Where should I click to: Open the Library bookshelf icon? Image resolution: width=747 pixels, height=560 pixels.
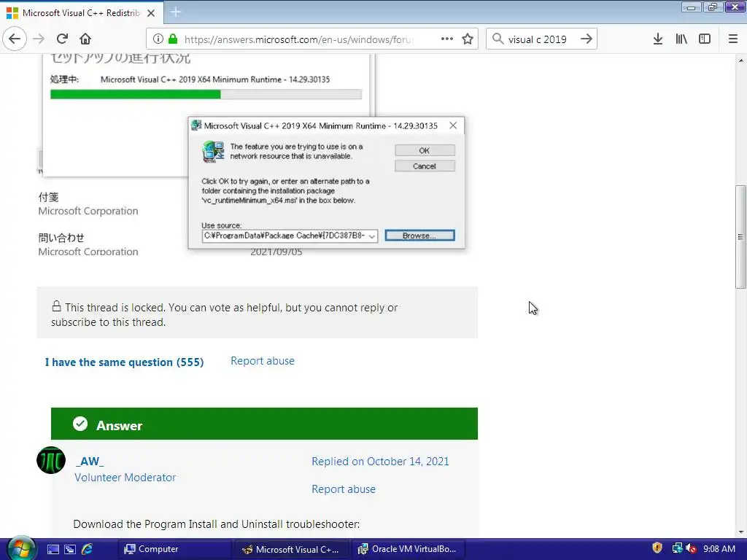pyautogui.click(x=681, y=39)
